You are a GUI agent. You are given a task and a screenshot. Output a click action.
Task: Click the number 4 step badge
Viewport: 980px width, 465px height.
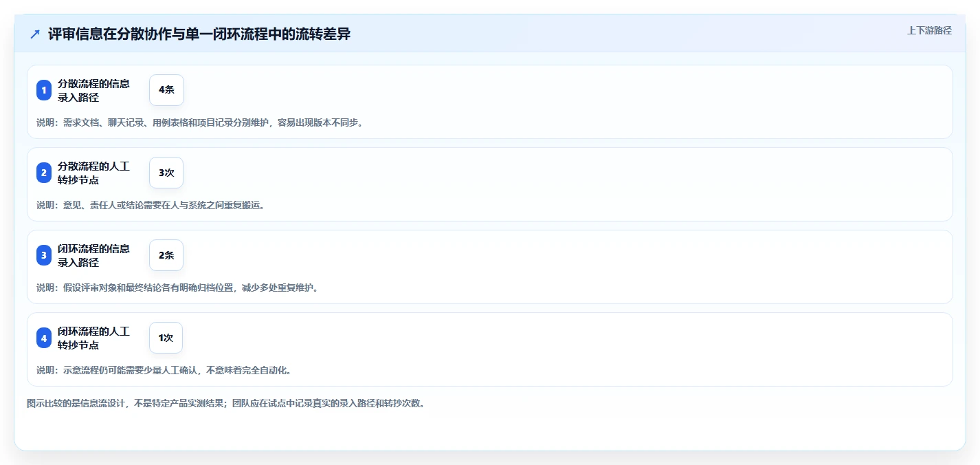coord(44,338)
